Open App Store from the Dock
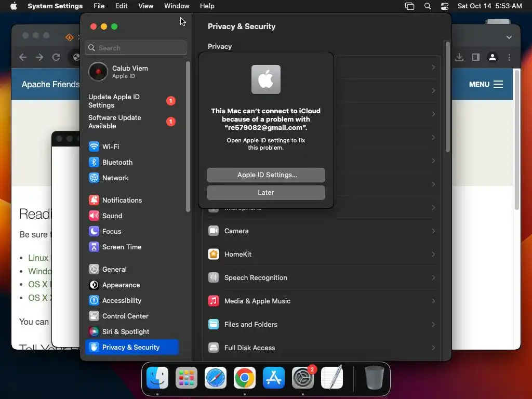Image resolution: width=532 pixels, height=399 pixels. [x=273, y=378]
